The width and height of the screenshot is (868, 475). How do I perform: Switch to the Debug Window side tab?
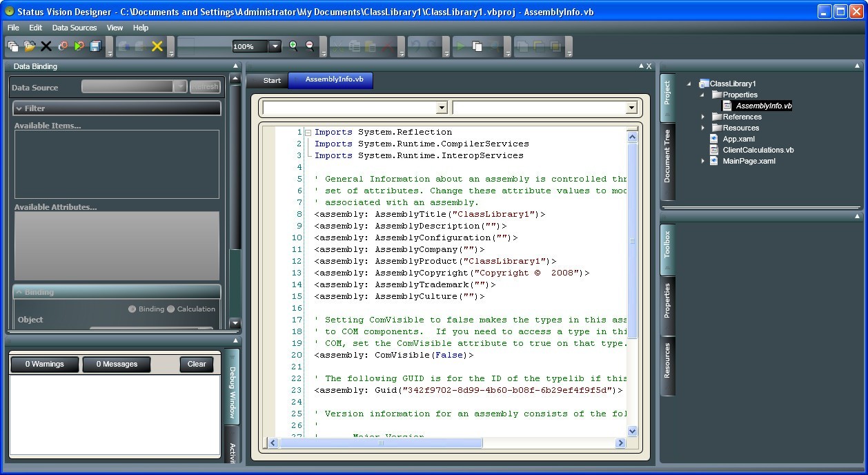[232, 387]
